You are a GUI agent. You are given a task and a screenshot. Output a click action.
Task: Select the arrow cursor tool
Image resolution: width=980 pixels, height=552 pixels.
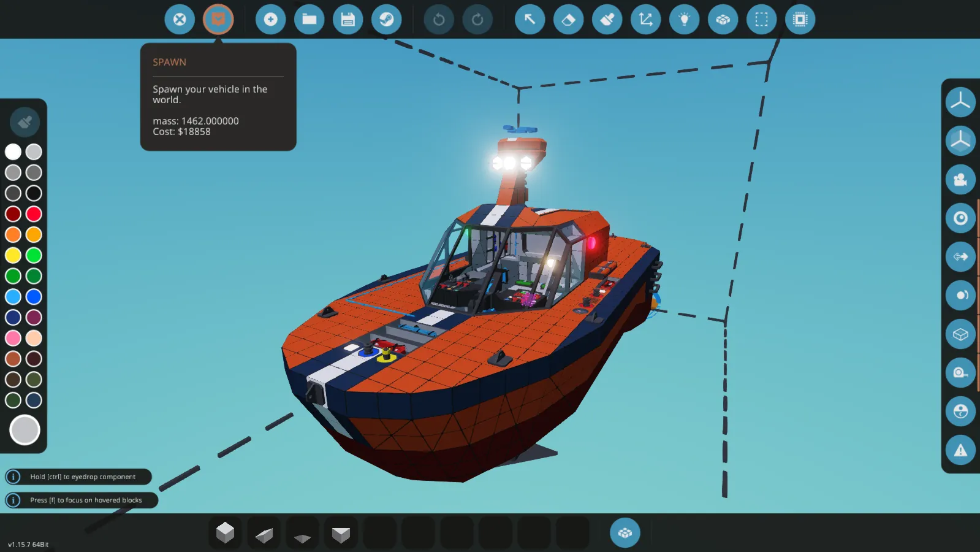(x=530, y=20)
